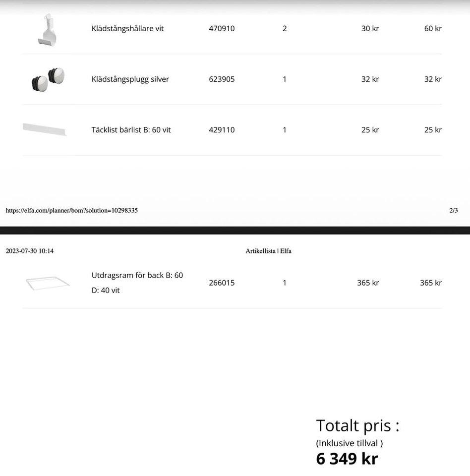This screenshot has height=476, width=470.
Task: Click article number 623905
Action: (x=222, y=79)
